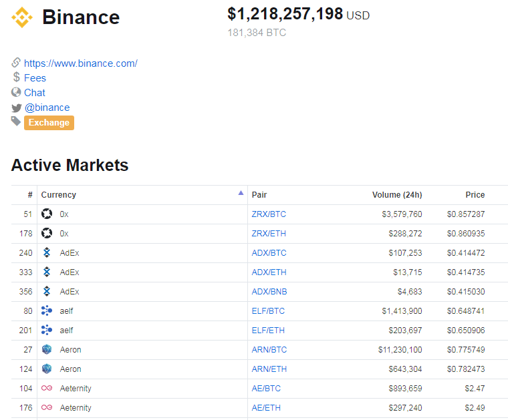Open the ARN/BTC pair link
The width and height of the screenshot is (508, 420).
269,350
